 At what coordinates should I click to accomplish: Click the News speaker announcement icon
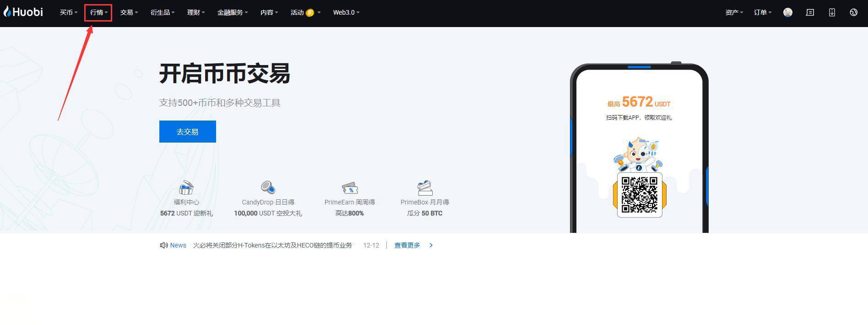coord(163,245)
